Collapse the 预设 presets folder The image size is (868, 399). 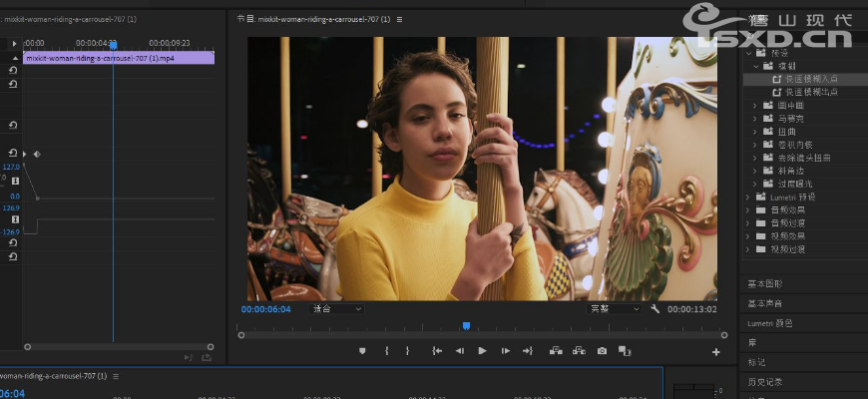point(749,53)
